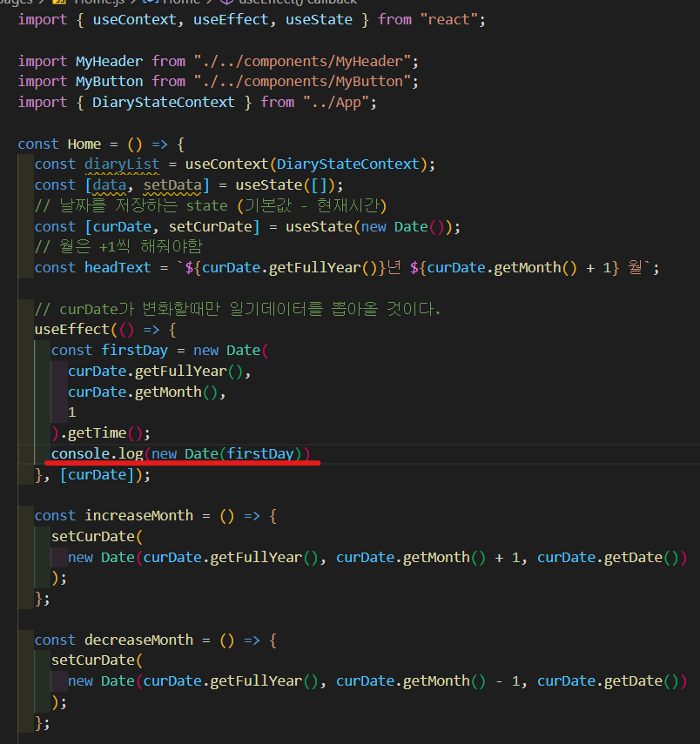Viewport: 700px width, 744px height.
Task: Click the [curDate] dependency array
Action: [x=98, y=474]
